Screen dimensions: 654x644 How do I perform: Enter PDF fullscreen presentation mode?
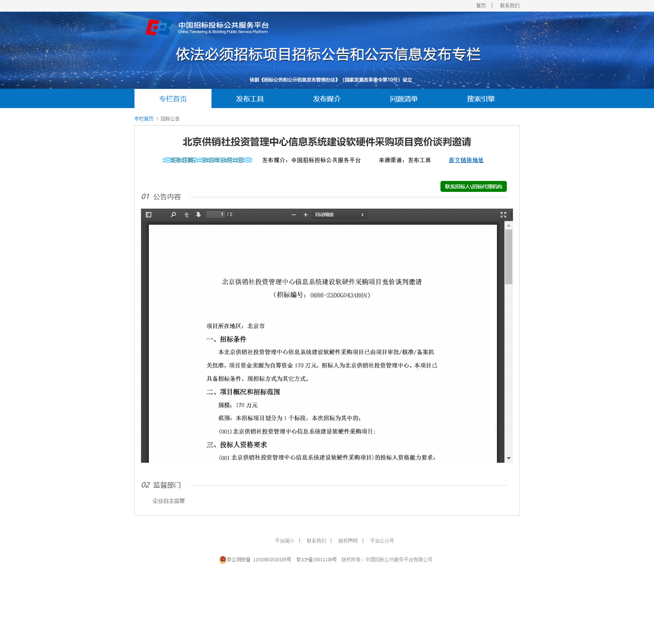pyautogui.click(x=503, y=215)
